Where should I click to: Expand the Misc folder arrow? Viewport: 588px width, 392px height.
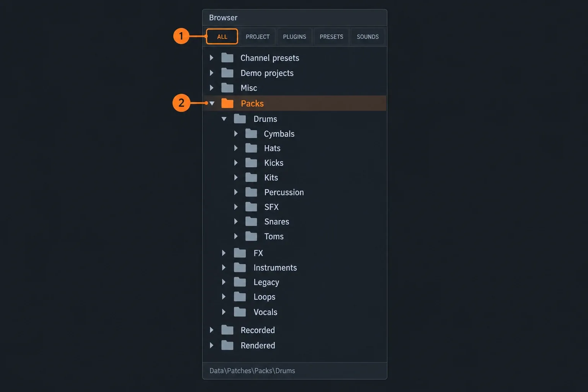click(x=212, y=88)
